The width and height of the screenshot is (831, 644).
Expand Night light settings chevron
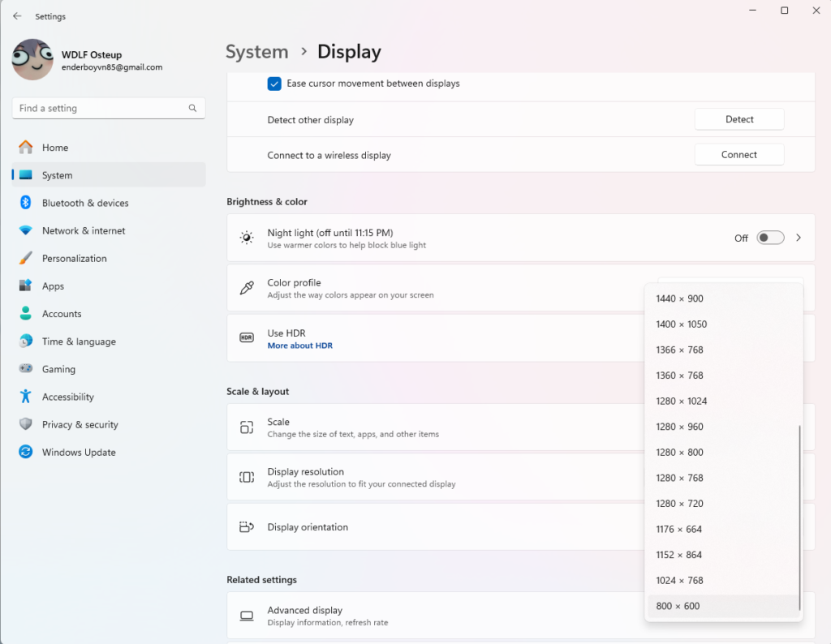point(799,238)
